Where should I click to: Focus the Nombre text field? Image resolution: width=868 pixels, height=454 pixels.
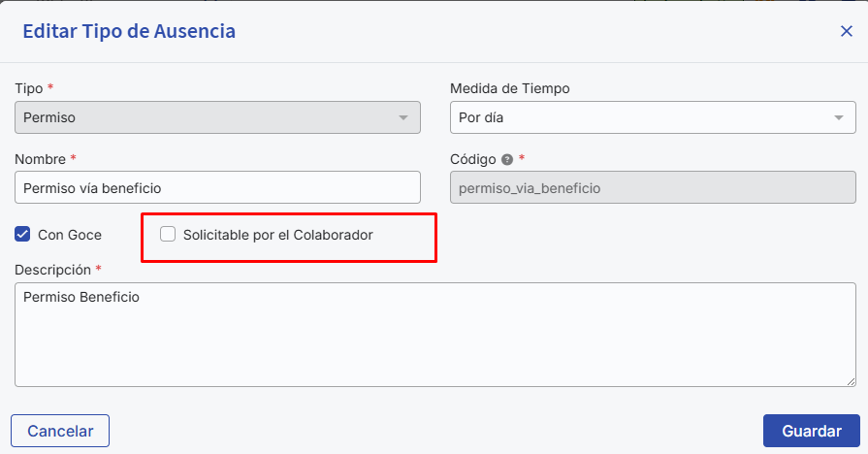pos(218,187)
